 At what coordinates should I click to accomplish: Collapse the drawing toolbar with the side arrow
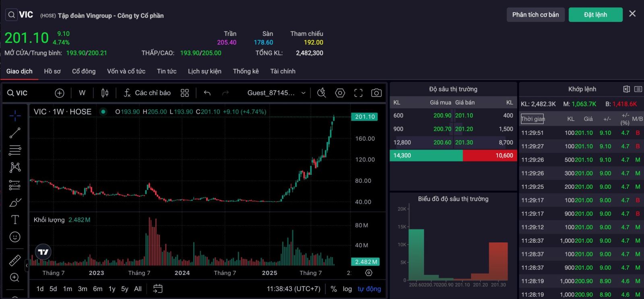coord(27,265)
